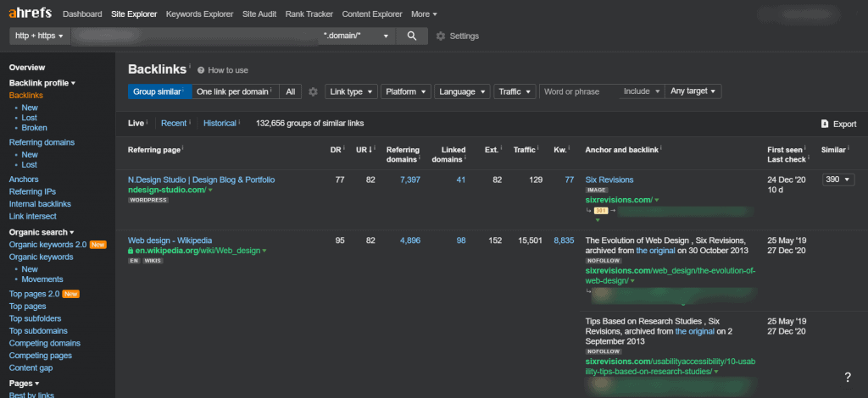Open Link intersect in sidebar
868x398 pixels.
pyautogui.click(x=33, y=216)
